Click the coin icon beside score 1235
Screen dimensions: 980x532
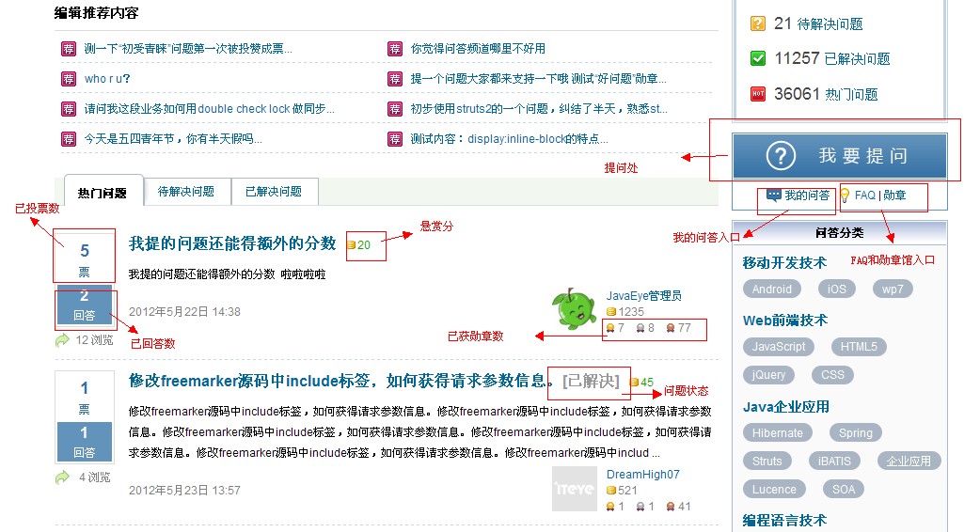click(x=611, y=311)
